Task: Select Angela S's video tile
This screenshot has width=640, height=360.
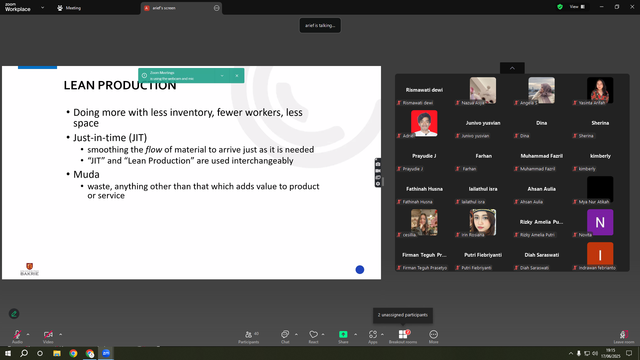Action: 542,90
